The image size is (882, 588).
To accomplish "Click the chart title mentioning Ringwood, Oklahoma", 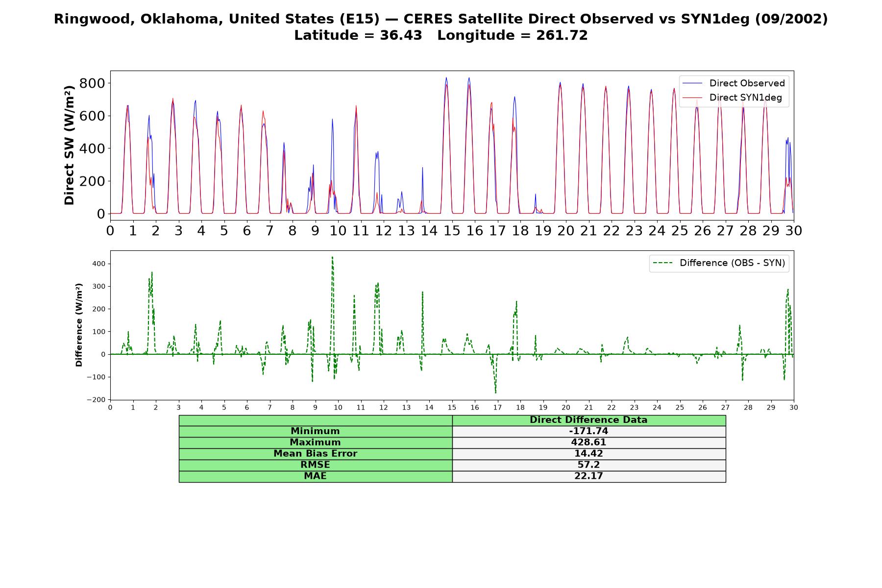I will click(441, 19).
